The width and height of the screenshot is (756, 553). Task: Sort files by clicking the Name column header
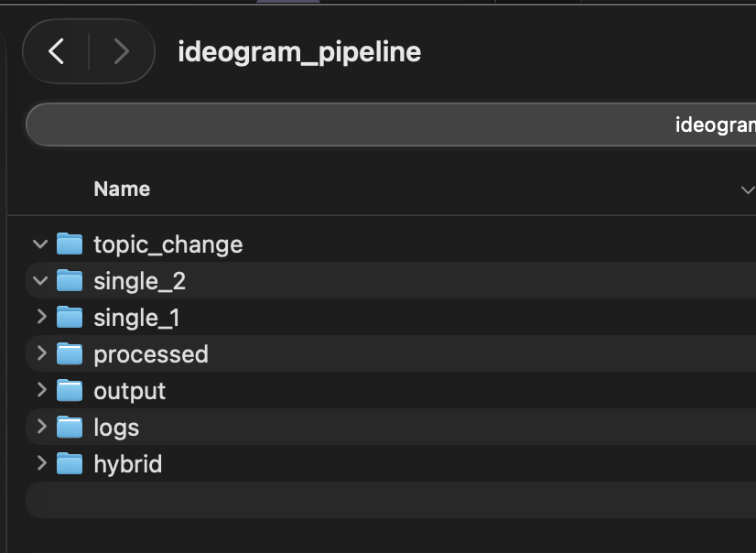coord(122,189)
